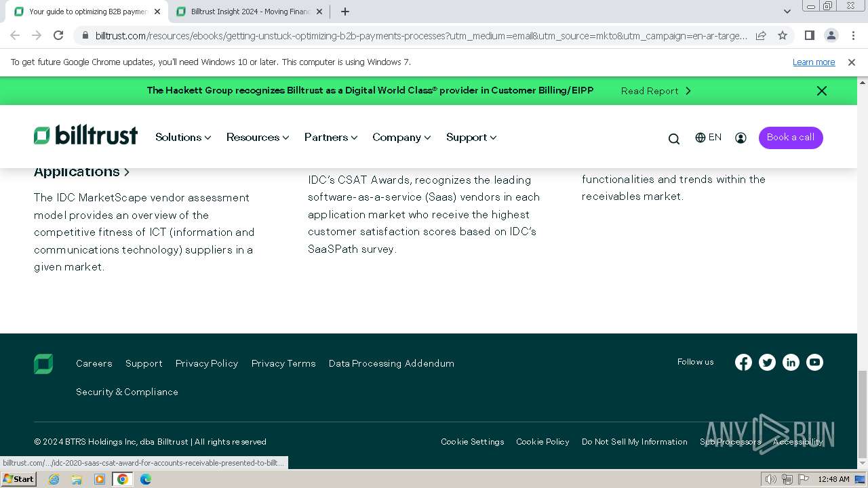This screenshot has width=868, height=488.
Task: Go back using browser back arrow
Action: tap(15, 35)
